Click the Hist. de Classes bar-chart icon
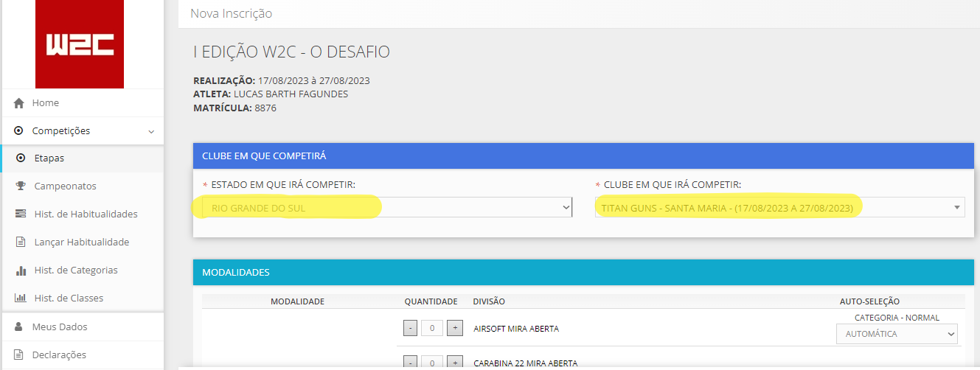 (21, 299)
